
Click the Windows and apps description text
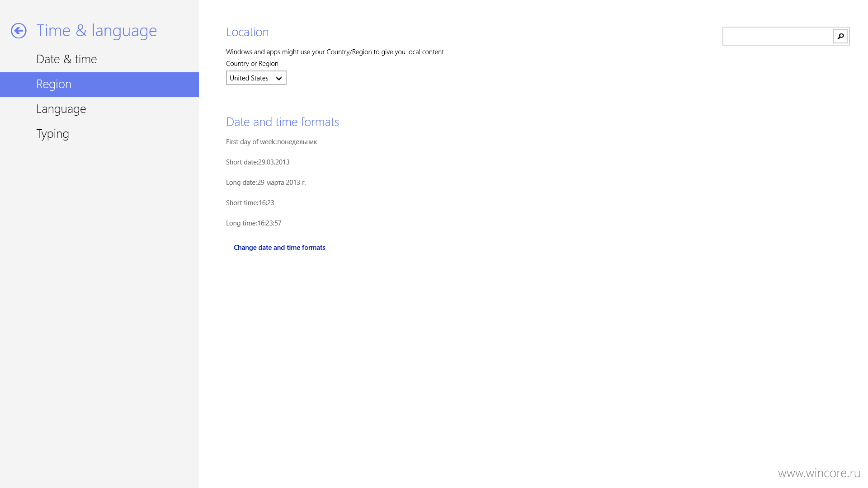(335, 52)
